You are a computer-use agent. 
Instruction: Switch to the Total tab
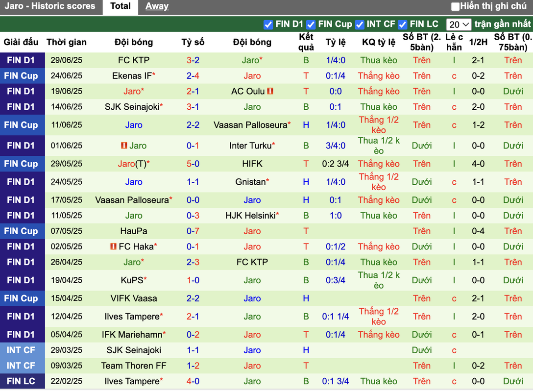(121, 6)
